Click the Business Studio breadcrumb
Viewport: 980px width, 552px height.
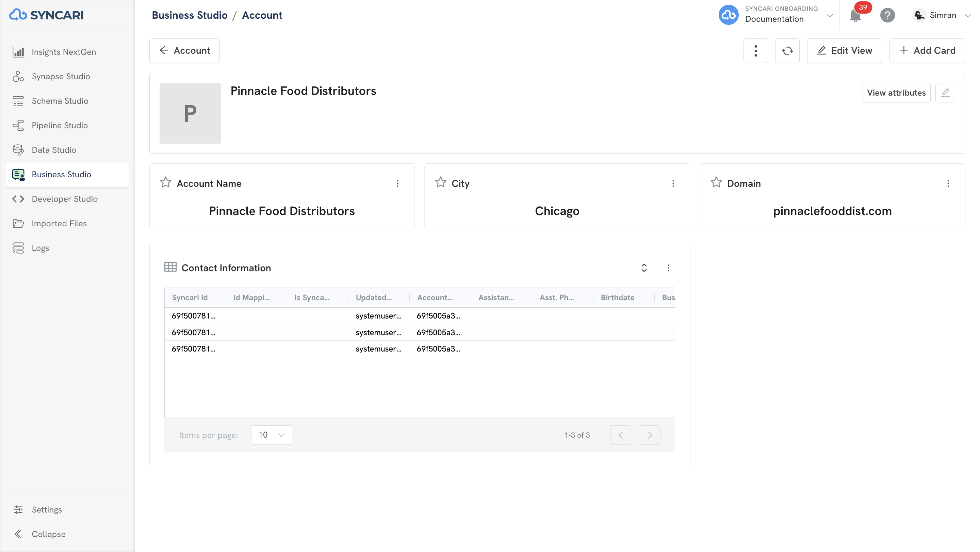(190, 15)
